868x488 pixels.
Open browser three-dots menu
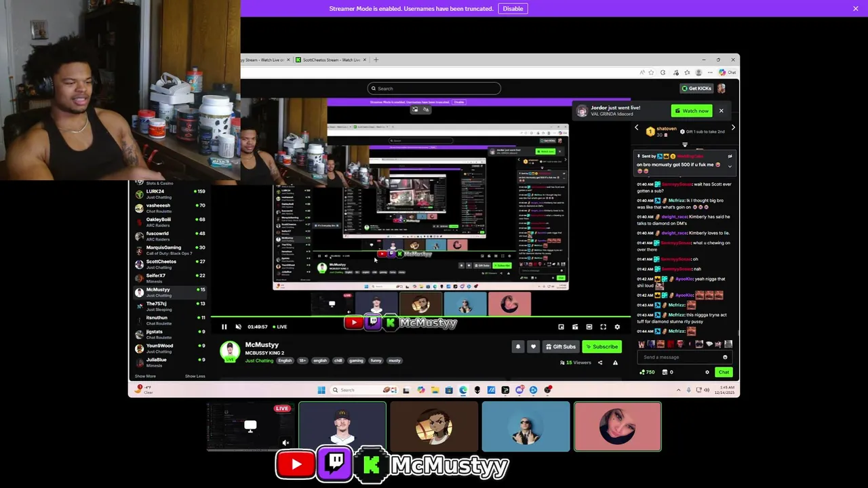tap(710, 73)
